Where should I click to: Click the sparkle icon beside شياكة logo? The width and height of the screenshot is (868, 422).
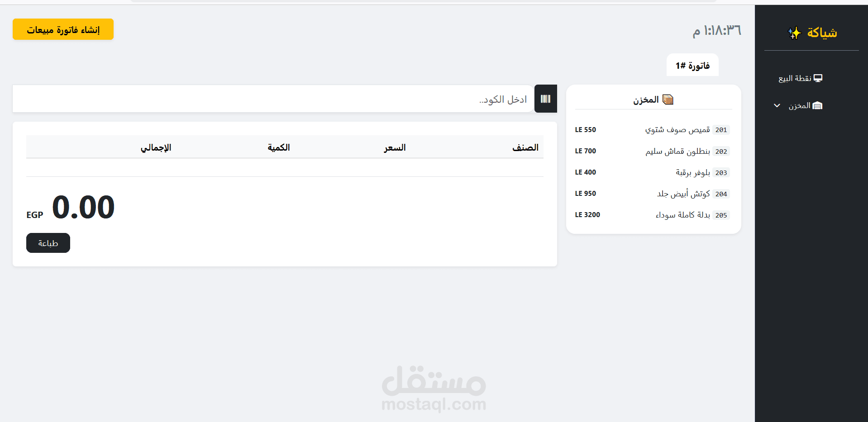[x=795, y=33]
